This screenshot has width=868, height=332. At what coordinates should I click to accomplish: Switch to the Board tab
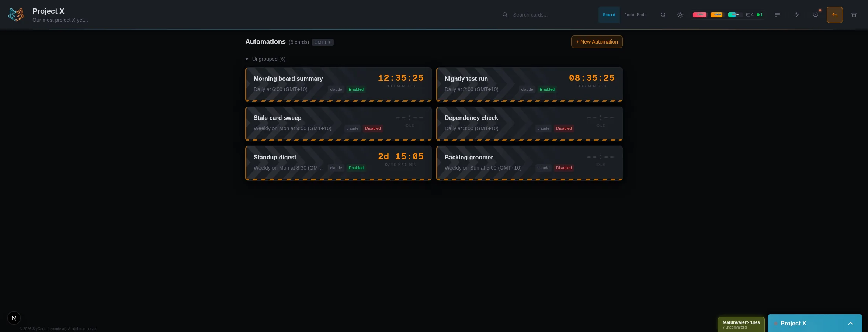[609, 15]
